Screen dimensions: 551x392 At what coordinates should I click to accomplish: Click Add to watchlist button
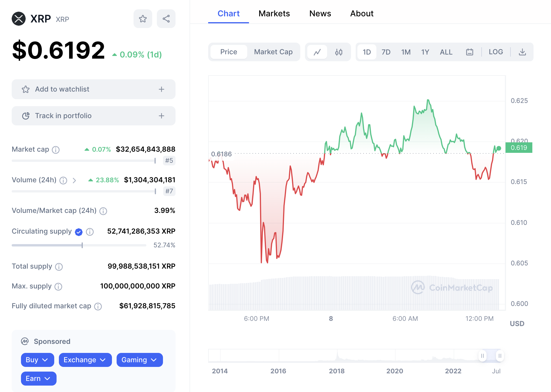[93, 89]
